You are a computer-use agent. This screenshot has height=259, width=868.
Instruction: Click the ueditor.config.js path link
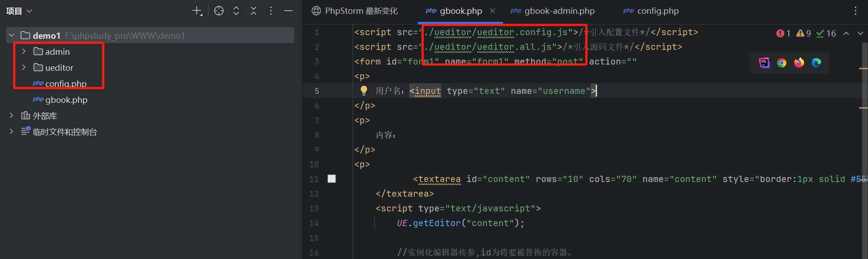tap(496, 32)
